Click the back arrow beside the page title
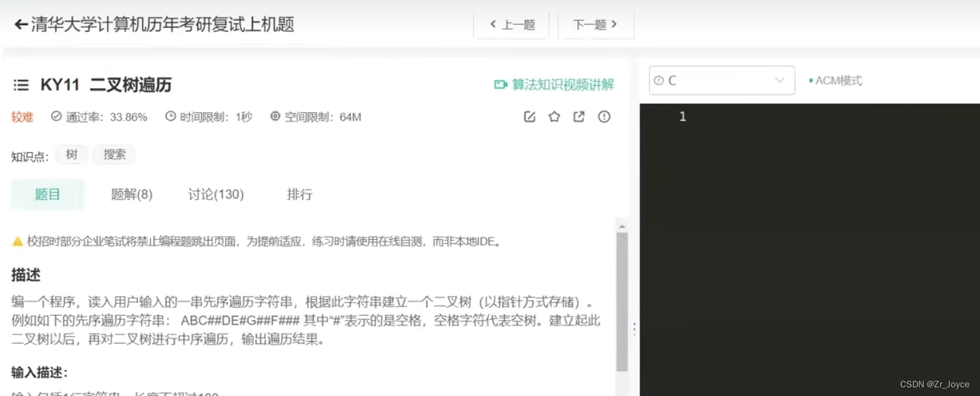The height and width of the screenshot is (396, 980). 21,25
